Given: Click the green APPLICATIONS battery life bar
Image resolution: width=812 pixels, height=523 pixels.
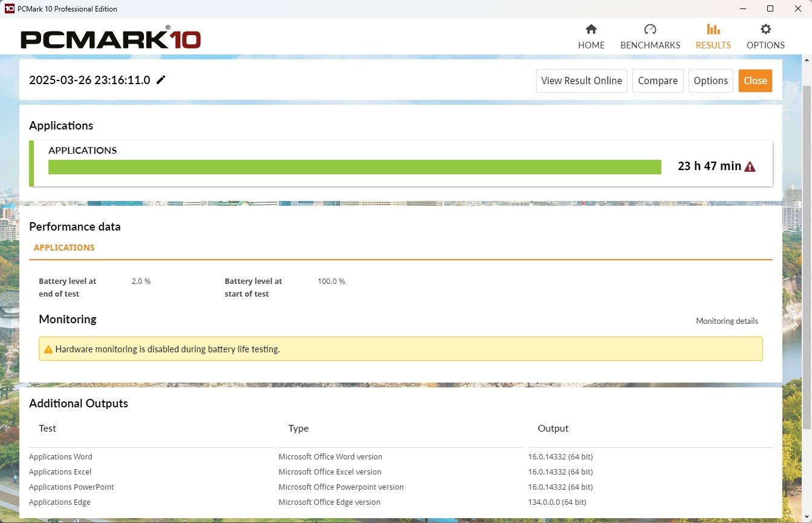Looking at the screenshot, I should (x=355, y=167).
